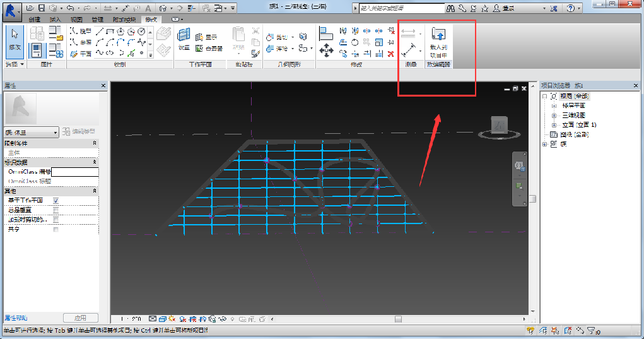Toggle the 基于工作平面 checkbox
The image size is (644, 339).
tap(56, 201)
